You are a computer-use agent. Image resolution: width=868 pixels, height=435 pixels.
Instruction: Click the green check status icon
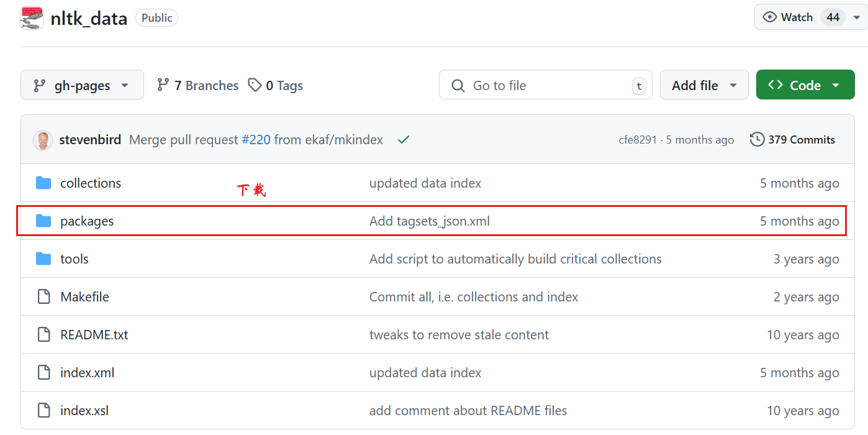404,140
